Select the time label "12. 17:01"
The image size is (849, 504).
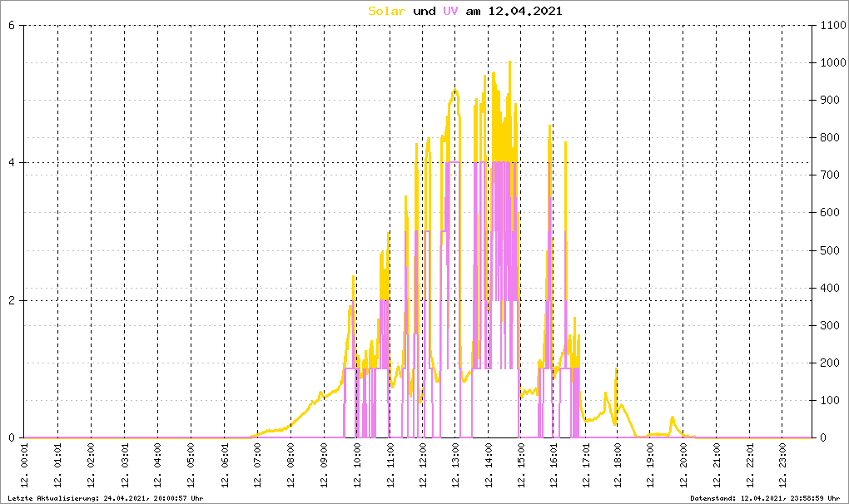585,465
